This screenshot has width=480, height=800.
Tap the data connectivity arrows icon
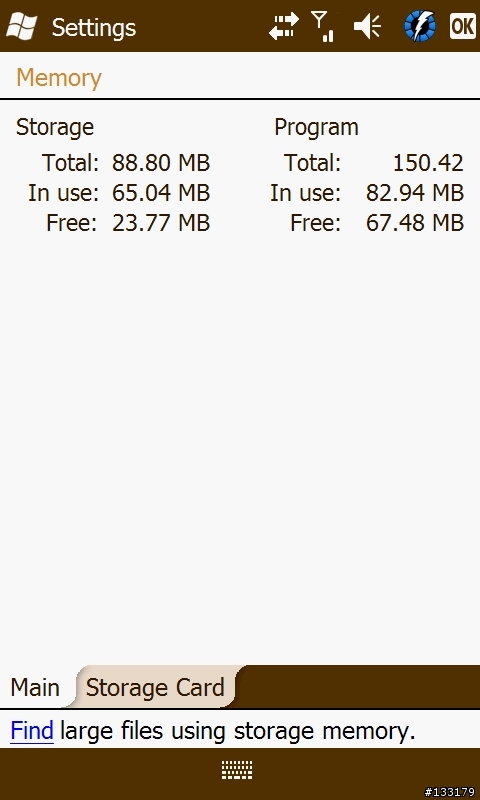point(284,26)
